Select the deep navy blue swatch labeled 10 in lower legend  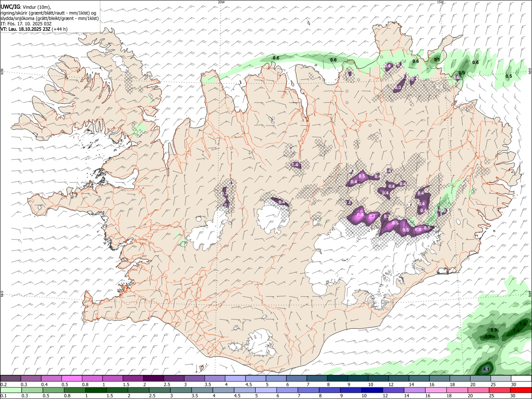click(372, 390)
